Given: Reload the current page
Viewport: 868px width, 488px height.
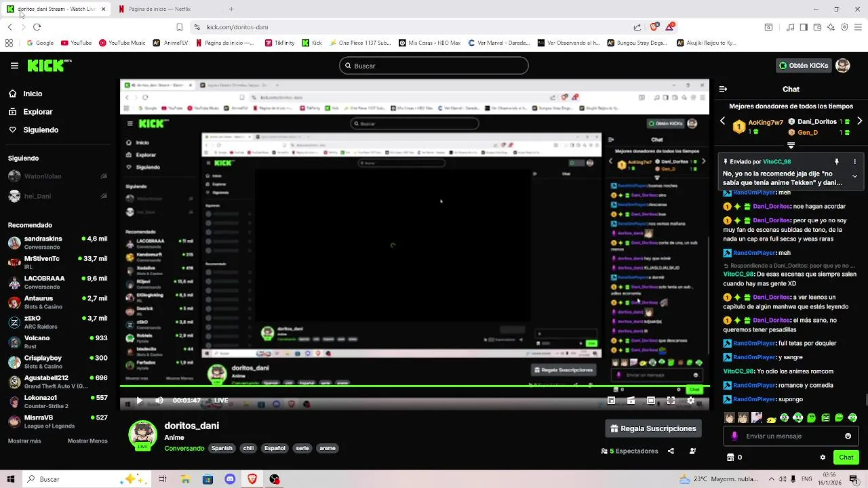Looking at the screenshot, I should click(x=37, y=27).
